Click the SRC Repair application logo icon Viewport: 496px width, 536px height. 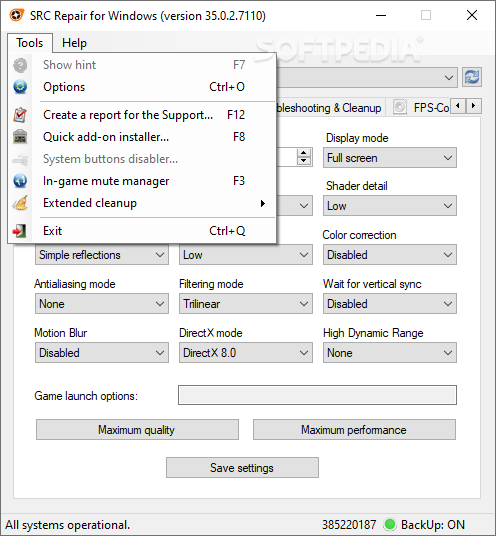point(16,15)
